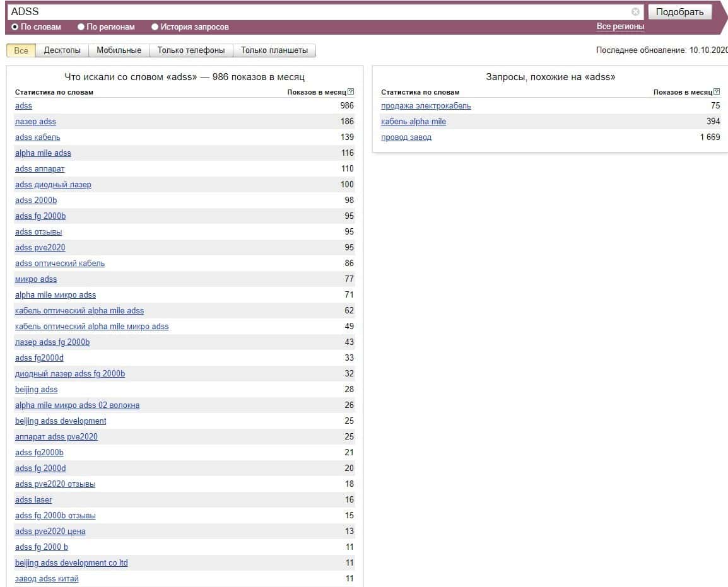Clear the search field with the X icon
This screenshot has width=728, height=587.
(x=635, y=12)
